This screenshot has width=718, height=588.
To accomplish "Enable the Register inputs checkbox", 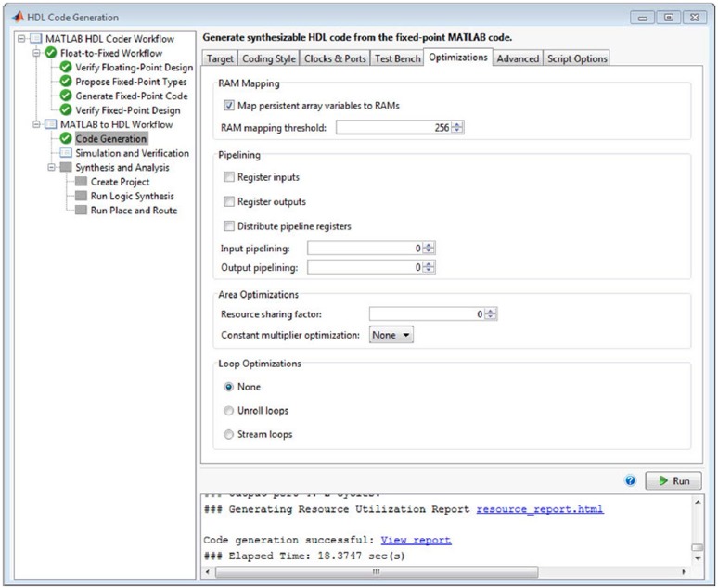I will 228,177.
